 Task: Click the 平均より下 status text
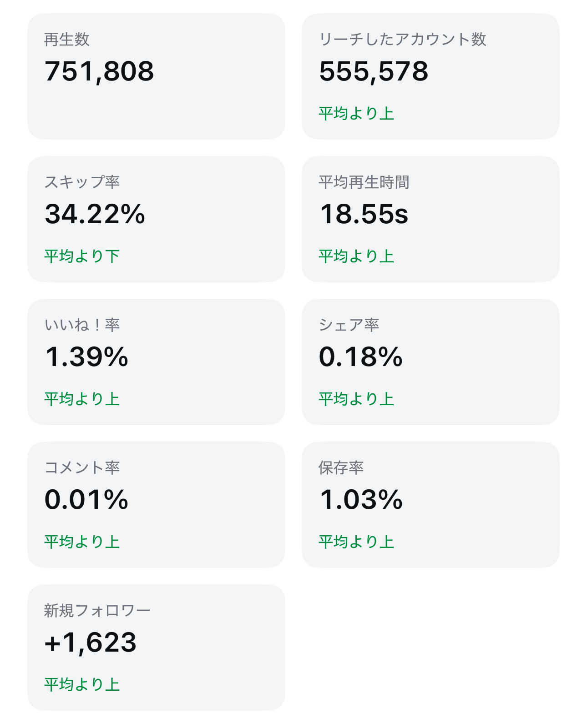[x=82, y=256]
